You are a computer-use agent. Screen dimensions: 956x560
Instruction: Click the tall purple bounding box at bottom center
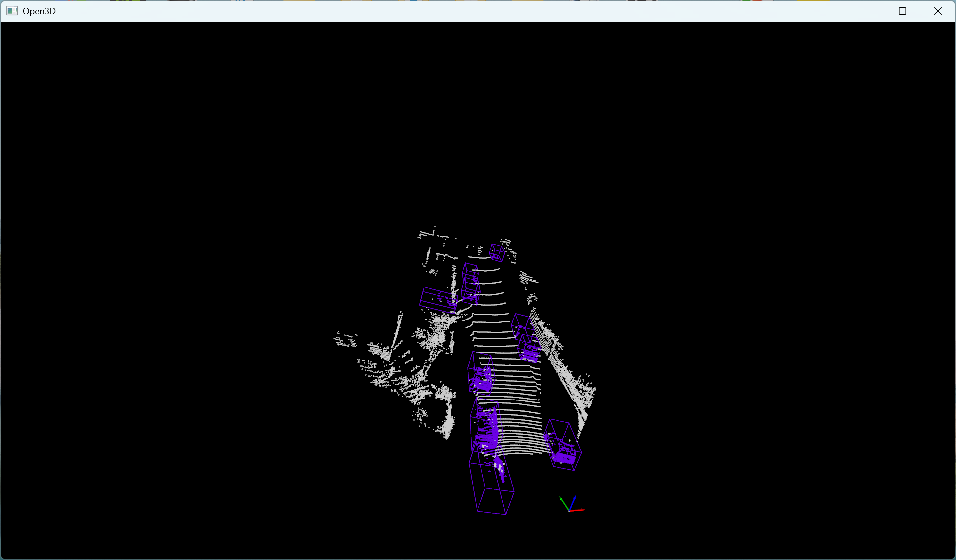point(492,484)
